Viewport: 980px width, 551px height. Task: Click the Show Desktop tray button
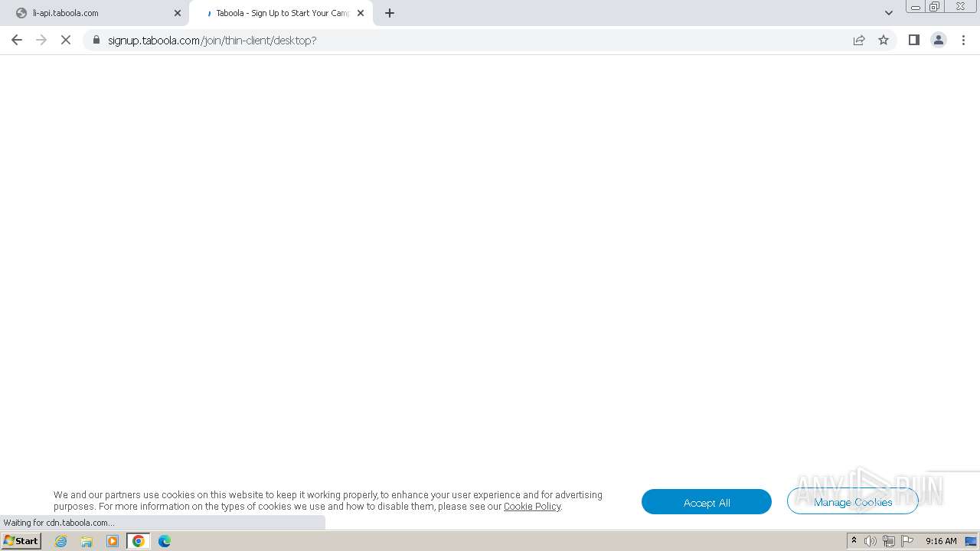pos(971,541)
